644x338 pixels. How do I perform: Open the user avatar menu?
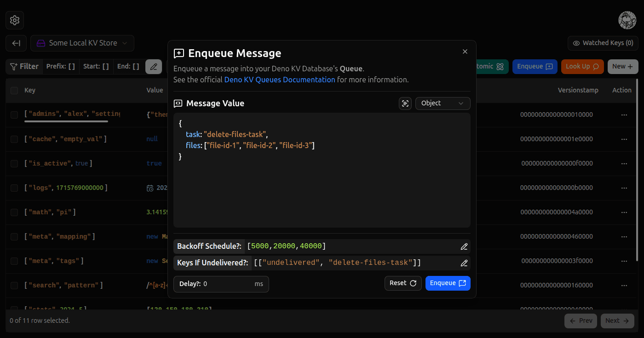pyautogui.click(x=627, y=20)
